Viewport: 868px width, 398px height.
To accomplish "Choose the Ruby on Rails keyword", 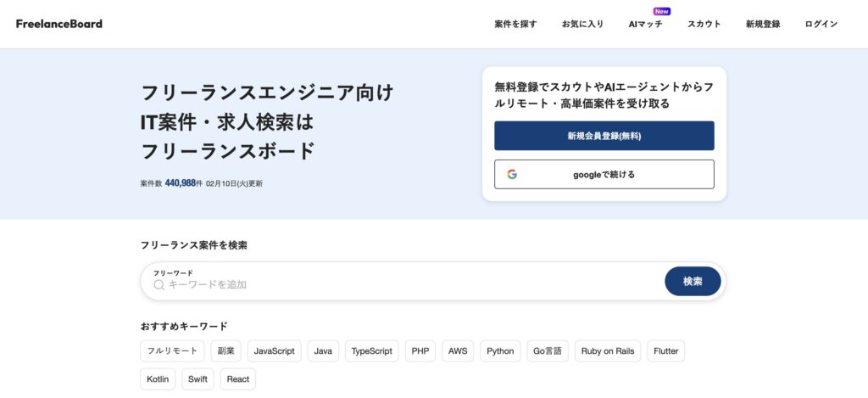I will tap(607, 350).
